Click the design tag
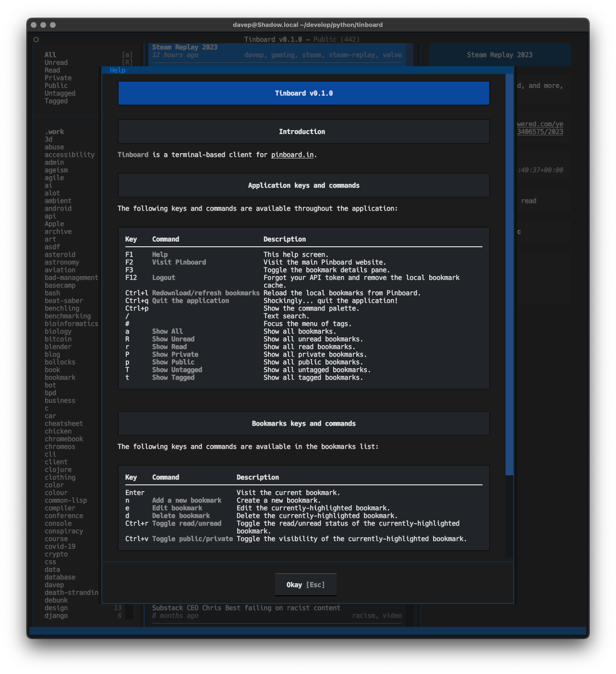Image resolution: width=616 pixels, height=674 pixels. 56,608
